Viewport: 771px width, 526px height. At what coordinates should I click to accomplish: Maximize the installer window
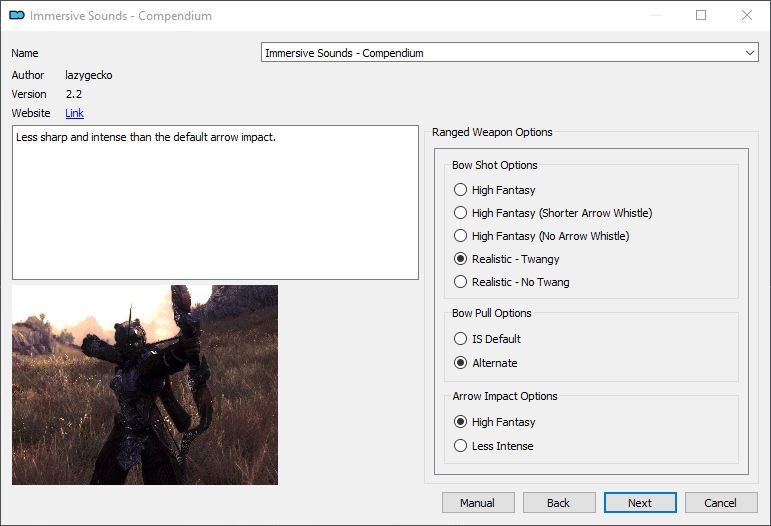701,15
